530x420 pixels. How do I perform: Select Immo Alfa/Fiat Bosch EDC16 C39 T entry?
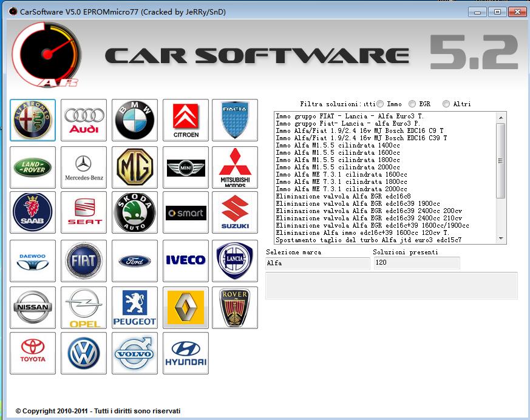(361, 138)
